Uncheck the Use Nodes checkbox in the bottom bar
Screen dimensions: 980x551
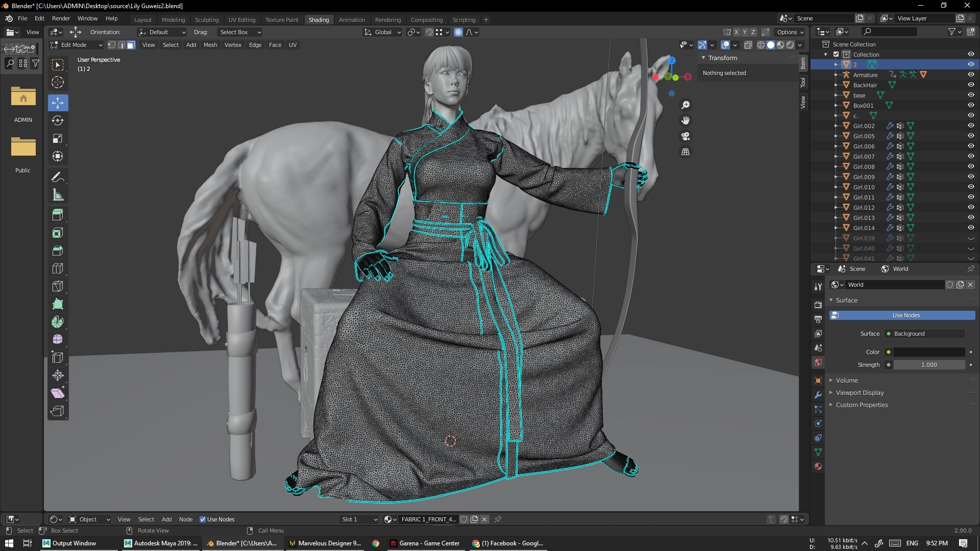point(203,519)
